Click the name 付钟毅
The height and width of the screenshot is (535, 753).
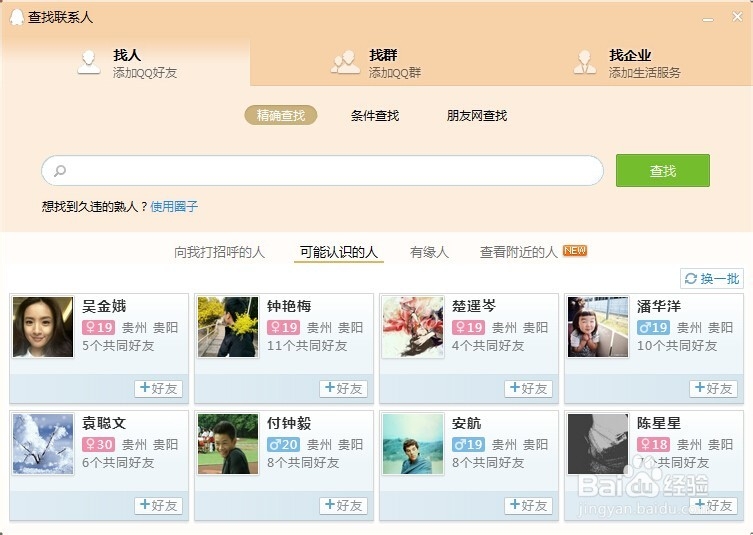coord(289,424)
